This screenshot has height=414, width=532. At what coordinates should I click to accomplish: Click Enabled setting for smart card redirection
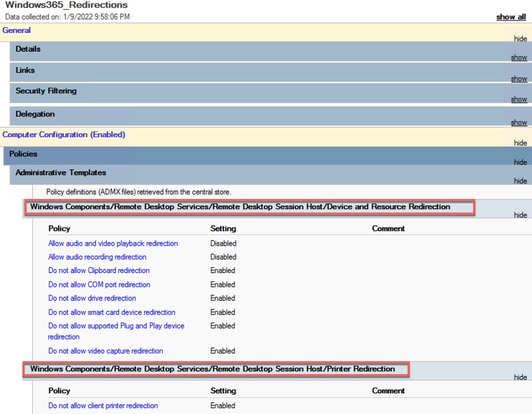click(223, 312)
